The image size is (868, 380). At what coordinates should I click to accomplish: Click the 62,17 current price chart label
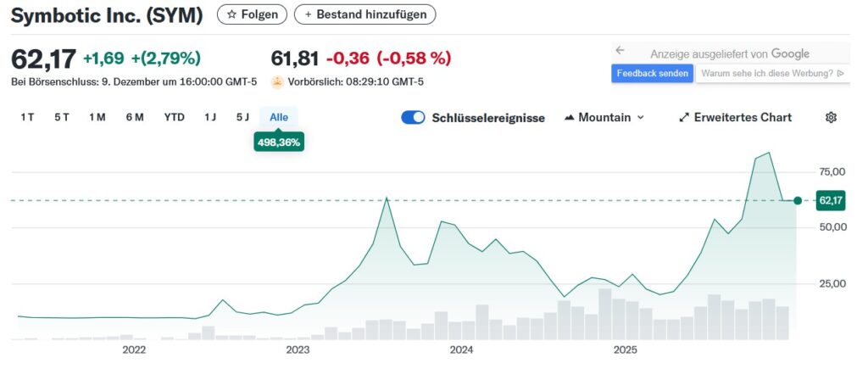831,200
